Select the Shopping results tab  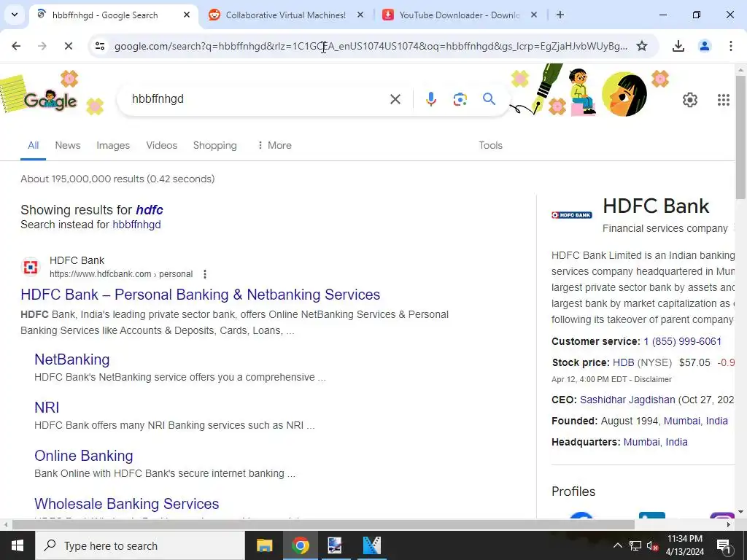coord(215,145)
